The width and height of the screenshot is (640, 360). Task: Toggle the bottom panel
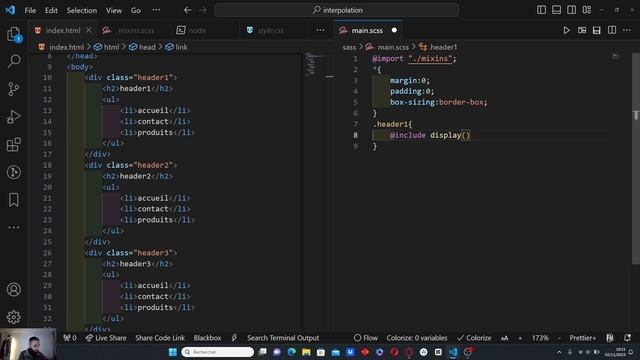pyautogui.click(x=556, y=10)
